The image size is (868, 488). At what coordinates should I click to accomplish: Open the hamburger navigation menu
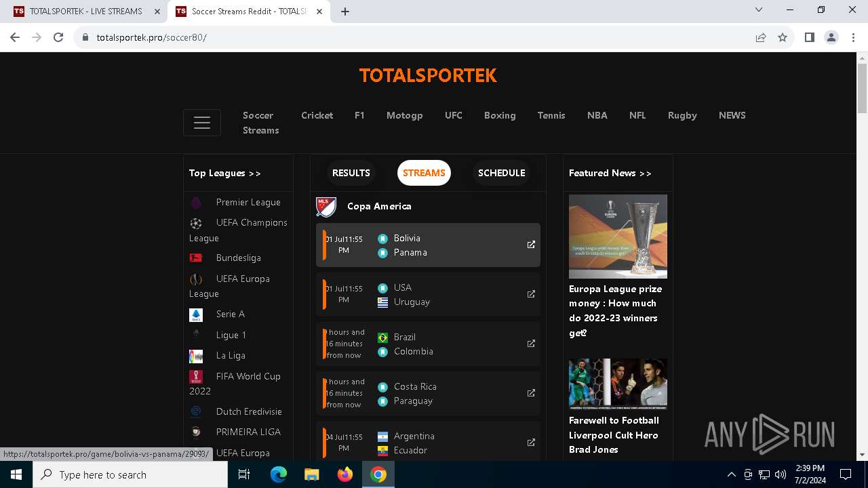(x=201, y=123)
